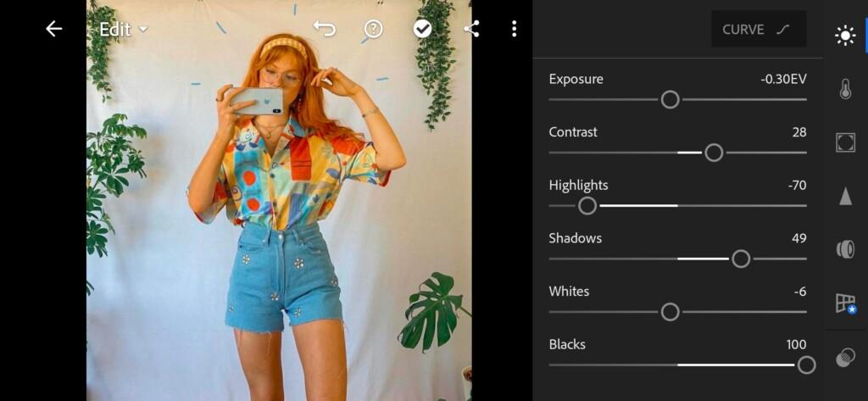Open the Optics lens panel icon
Screen dimensions: 868x401
pyautogui.click(x=845, y=249)
